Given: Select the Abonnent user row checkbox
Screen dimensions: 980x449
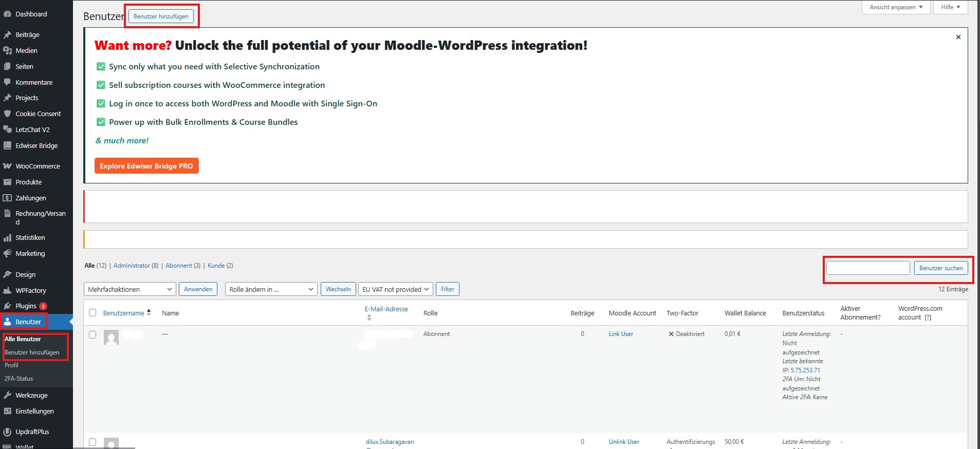Looking at the screenshot, I should pos(93,334).
